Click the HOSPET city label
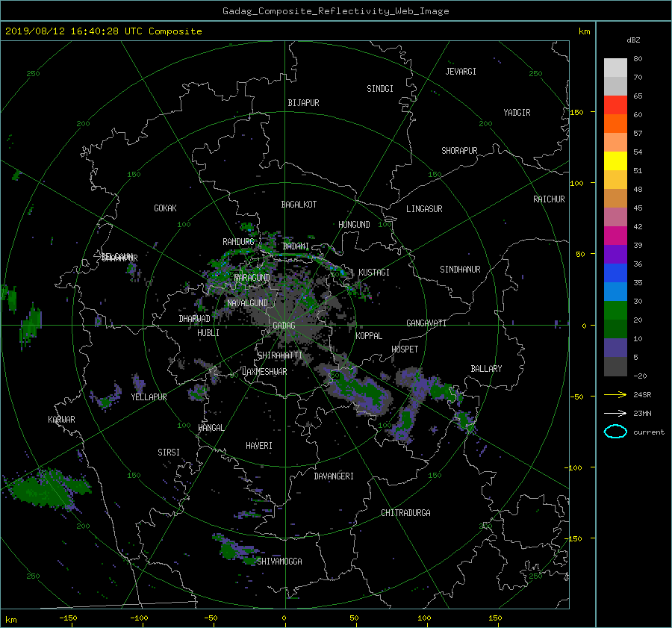The image size is (672, 628). [405, 349]
